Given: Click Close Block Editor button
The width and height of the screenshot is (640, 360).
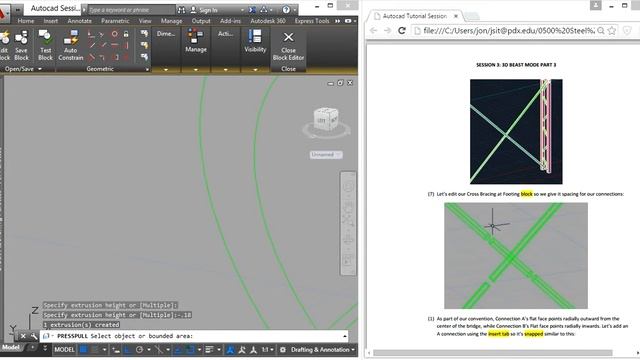Looking at the screenshot, I should 288,46.
